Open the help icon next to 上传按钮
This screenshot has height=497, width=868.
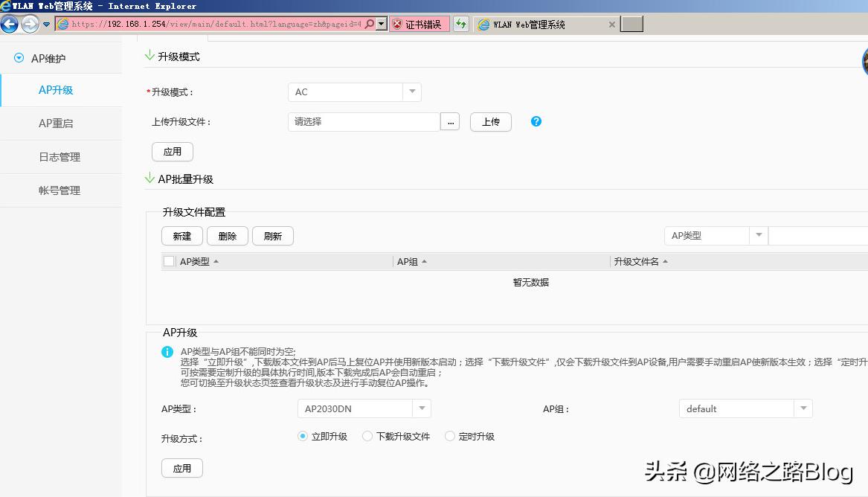tap(536, 121)
